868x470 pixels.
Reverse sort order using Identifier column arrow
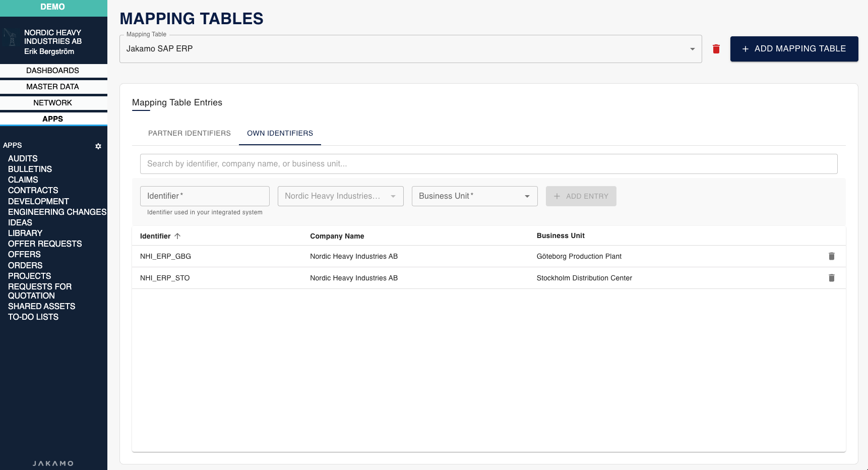177,236
